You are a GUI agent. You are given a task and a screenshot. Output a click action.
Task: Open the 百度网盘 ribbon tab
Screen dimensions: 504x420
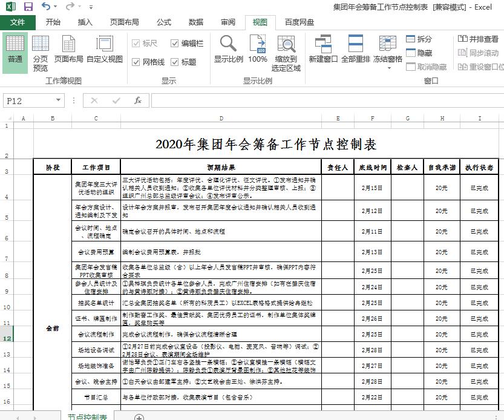[301, 22]
